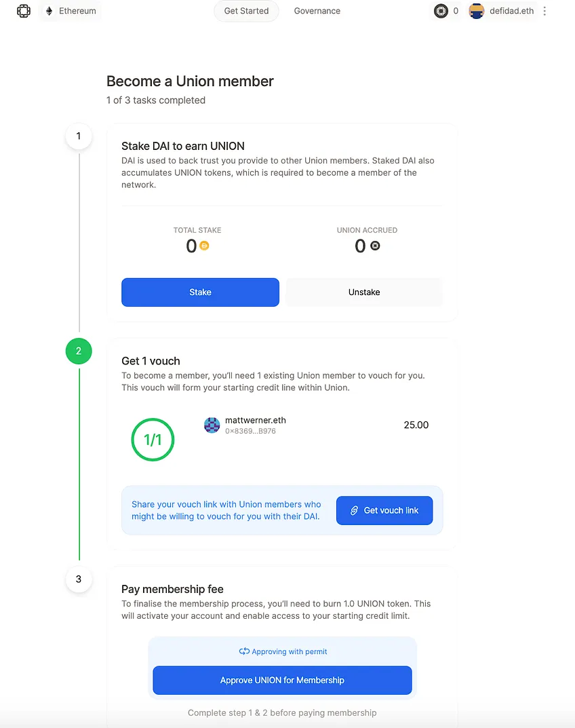Click the permit approval swap icon
The width and height of the screenshot is (575, 728).
coord(244,651)
